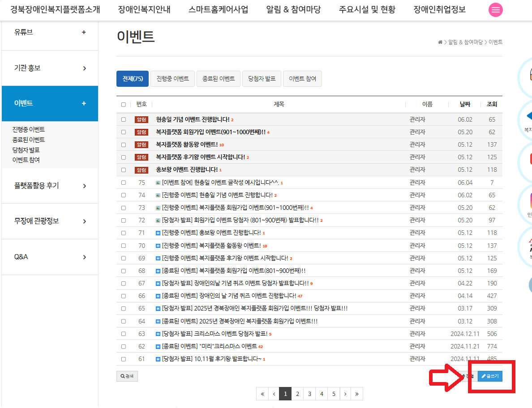
Task: Open sidebar sub-link 종료된 이벤트
Action: click(x=29, y=140)
